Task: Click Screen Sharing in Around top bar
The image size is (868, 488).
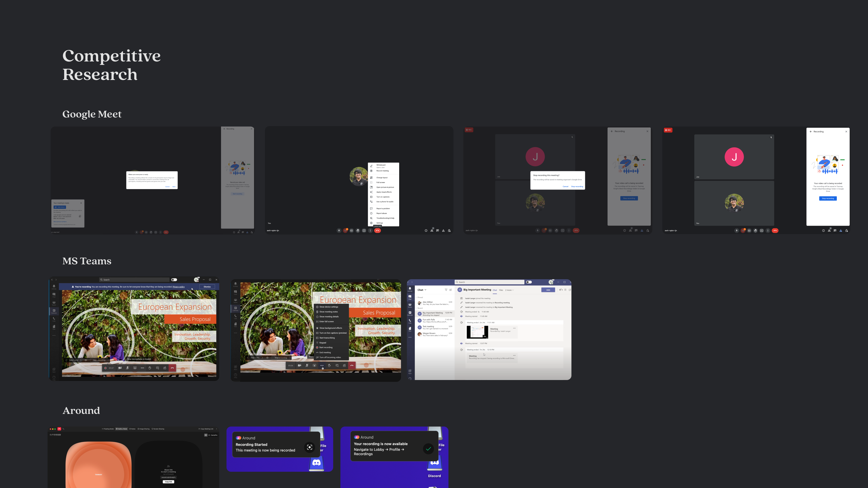Action: (158, 429)
